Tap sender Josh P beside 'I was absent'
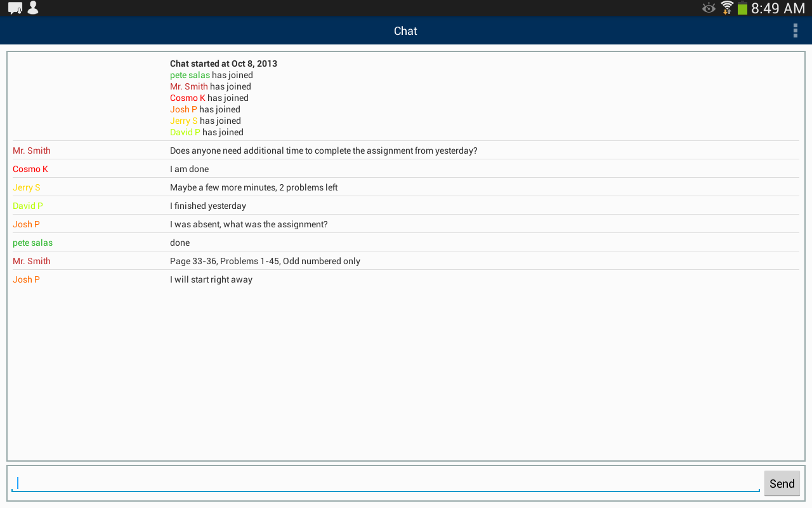This screenshot has width=812, height=508. [x=26, y=224]
